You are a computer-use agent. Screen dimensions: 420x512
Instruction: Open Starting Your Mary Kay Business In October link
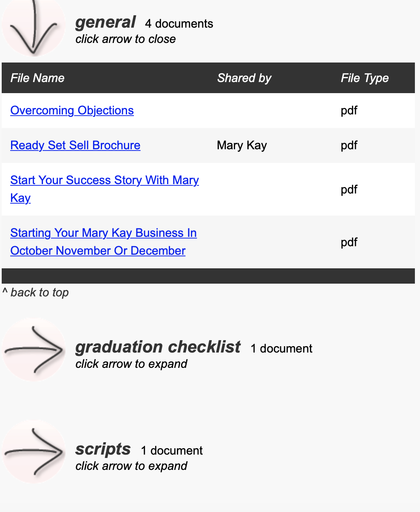coord(103,233)
